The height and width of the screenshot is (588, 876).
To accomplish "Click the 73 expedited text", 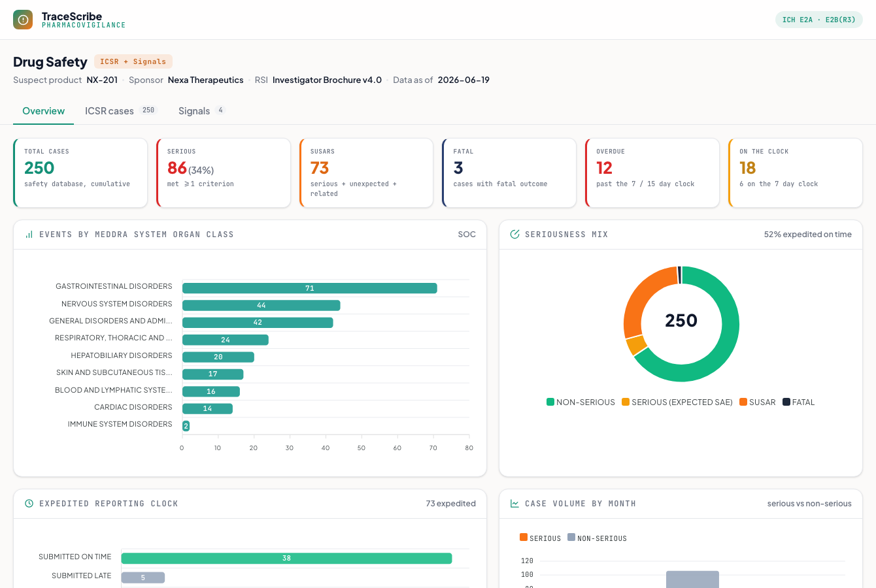I will coord(450,504).
